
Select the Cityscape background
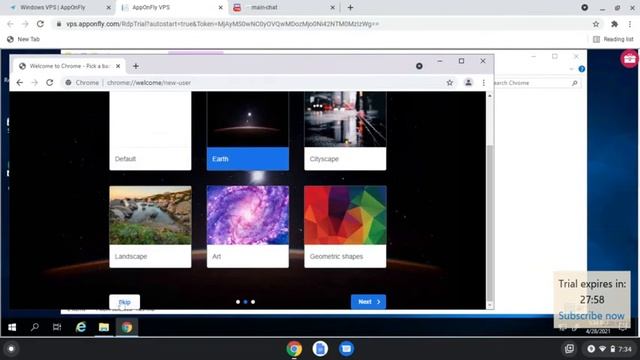[x=345, y=131]
